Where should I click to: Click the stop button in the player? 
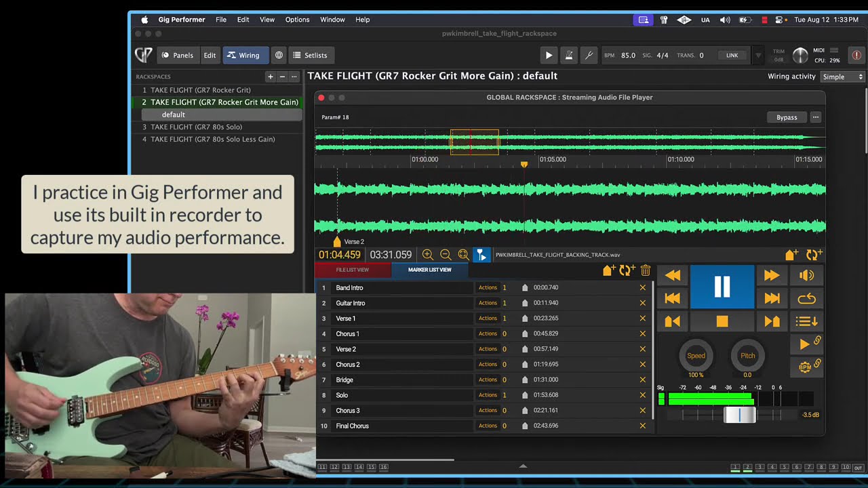coord(722,321)
